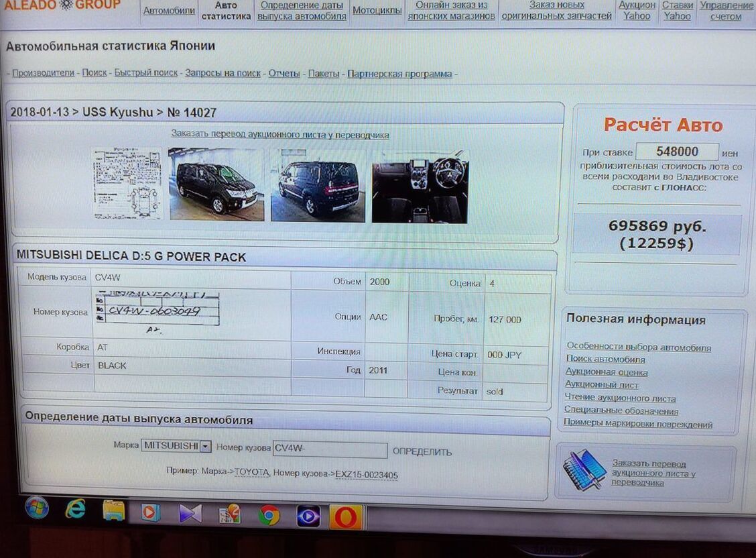Click the options value AAC

tap(379, 317)
